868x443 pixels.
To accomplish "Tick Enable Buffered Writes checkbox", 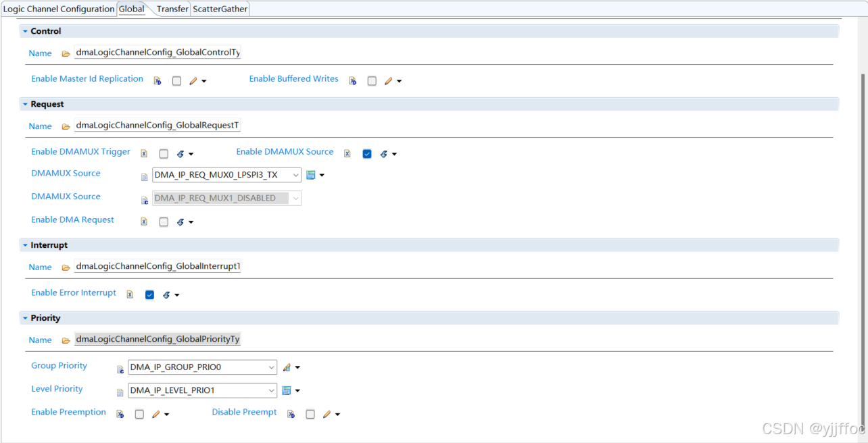I will point(372,81).
